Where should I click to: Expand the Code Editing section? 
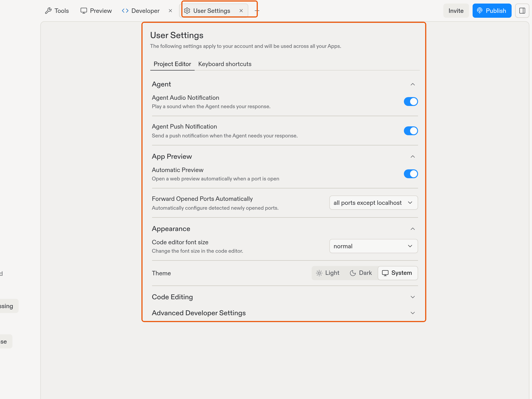click(413, 297)
